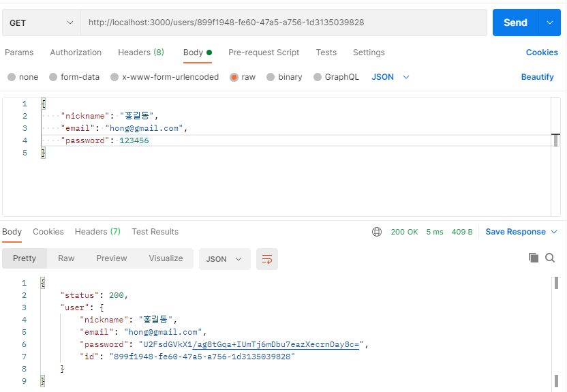Screen dimensions: 567x392
Task: Click "user" key line in response
Action: [82, 307]
